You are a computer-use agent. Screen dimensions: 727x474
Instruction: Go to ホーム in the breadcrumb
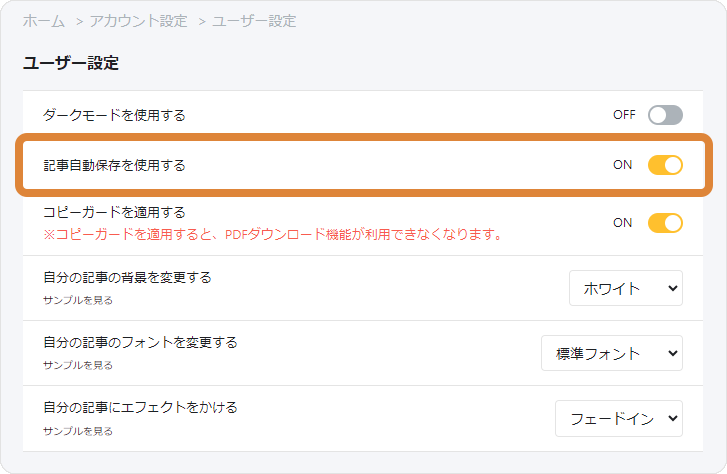pos(44,21)
